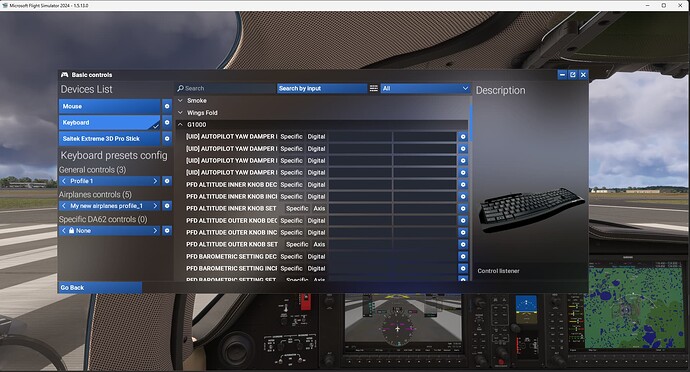Click gear icon for PFD BAROMETRIC SETTING INC
Screen dimensions: 690x372
[x=462, y=268]
